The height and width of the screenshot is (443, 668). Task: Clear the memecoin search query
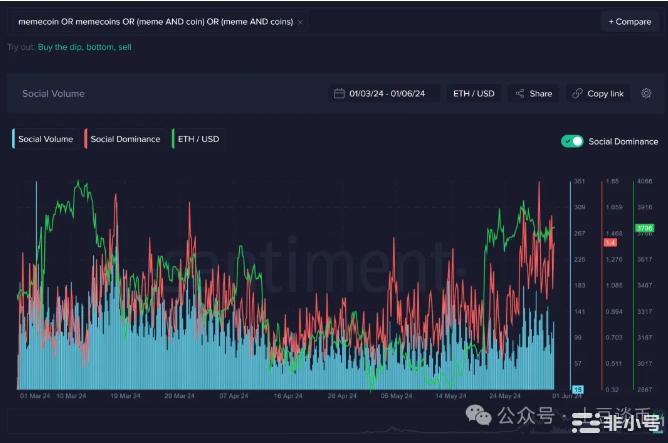pos(300,21)
